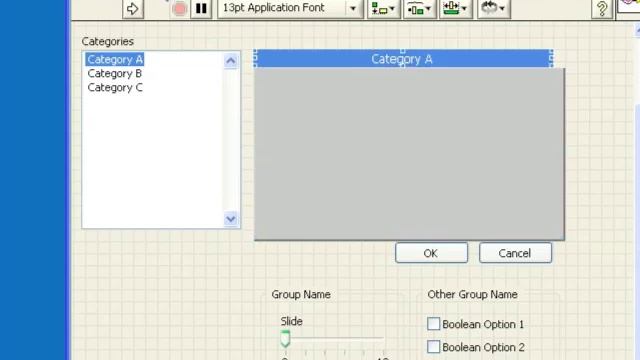Click the Cancel button

tap(515, 253)
